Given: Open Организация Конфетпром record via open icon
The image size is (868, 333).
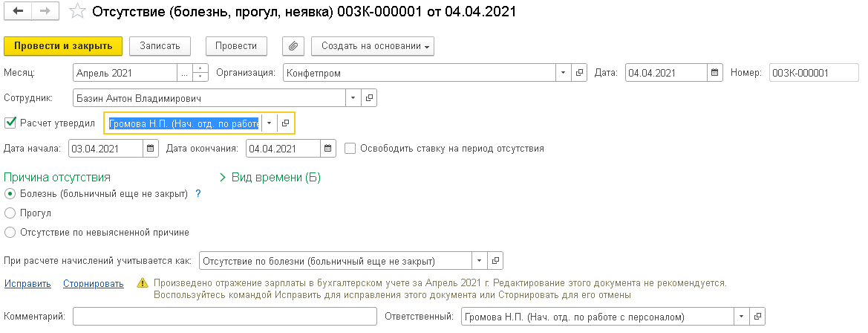Looking at the screenshot, I should click(581, 73).
